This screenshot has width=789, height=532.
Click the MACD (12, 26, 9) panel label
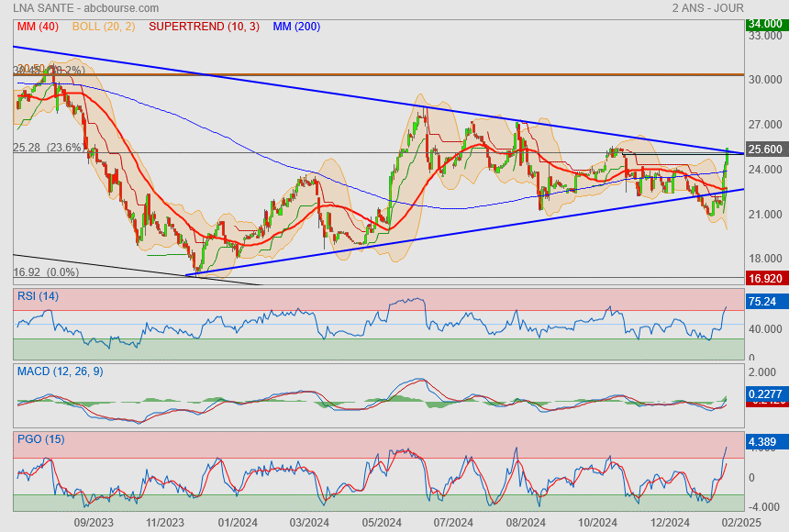61,371
